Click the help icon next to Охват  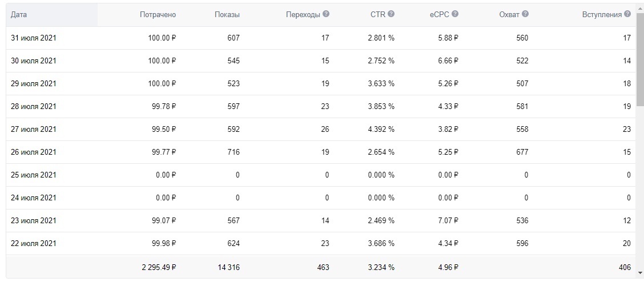coord(525,14)
